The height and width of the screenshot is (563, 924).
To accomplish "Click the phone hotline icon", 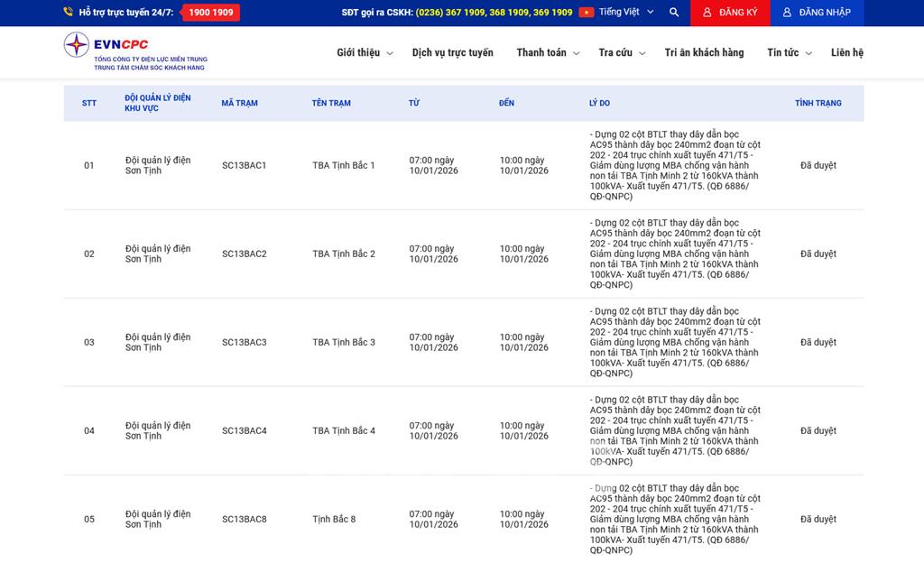I will (x=69, y=13).
